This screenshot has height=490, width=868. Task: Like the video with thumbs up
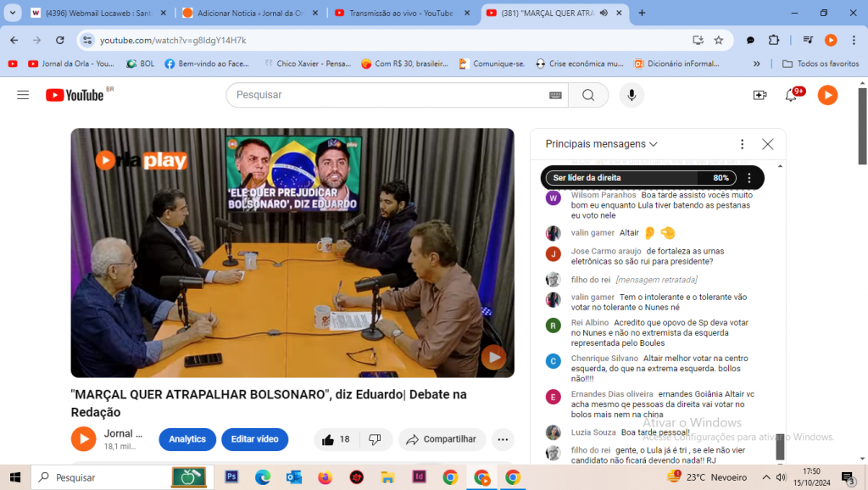[336, 439]
